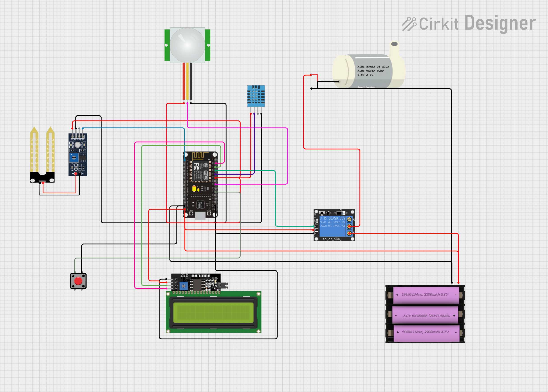
Task: Select the I2C backpack module above LCD
Action: pos(197,282)
